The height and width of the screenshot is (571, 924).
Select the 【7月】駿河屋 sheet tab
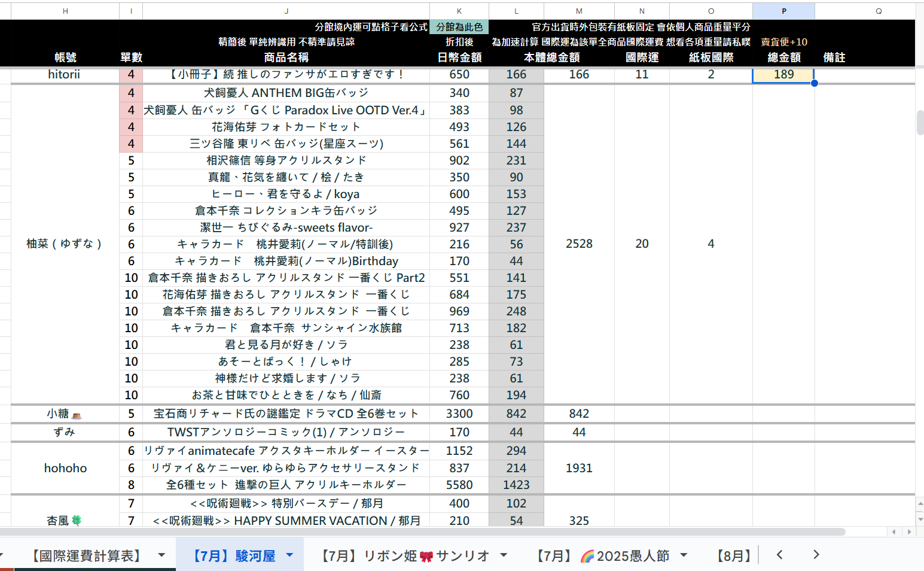[x=233, y=555]
